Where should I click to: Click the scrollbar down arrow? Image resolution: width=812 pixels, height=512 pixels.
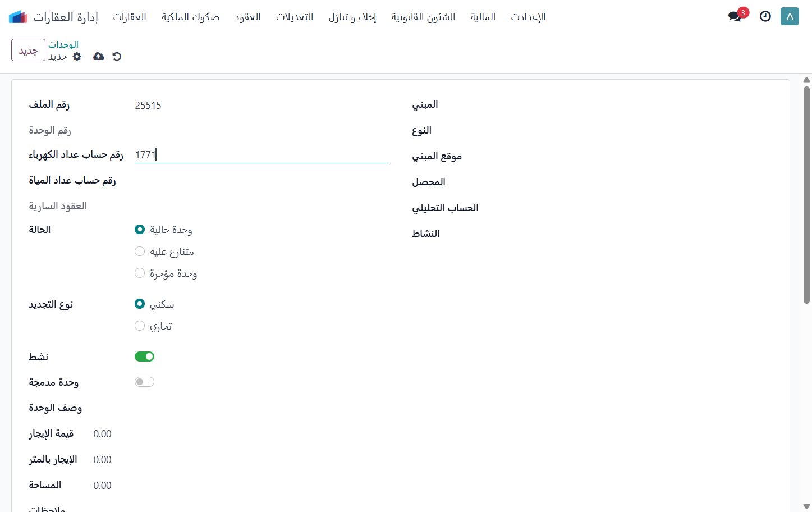(806, 506)
